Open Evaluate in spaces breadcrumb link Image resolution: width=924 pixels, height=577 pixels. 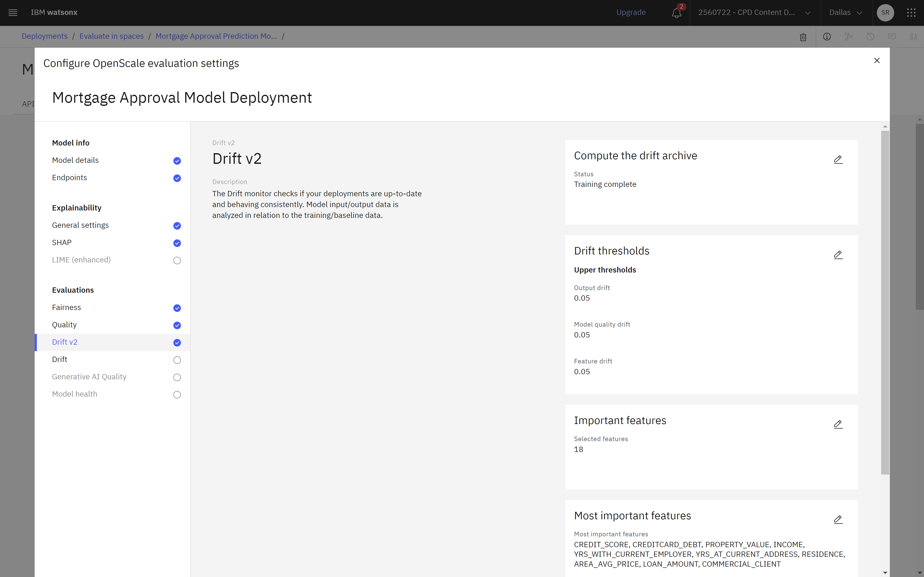tap(111, 36)
